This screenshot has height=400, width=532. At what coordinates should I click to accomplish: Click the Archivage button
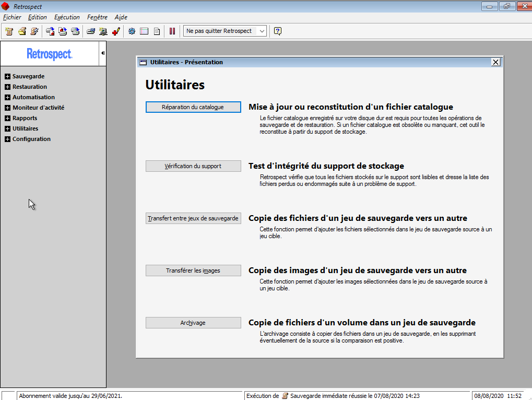click(x=193, y=323)
